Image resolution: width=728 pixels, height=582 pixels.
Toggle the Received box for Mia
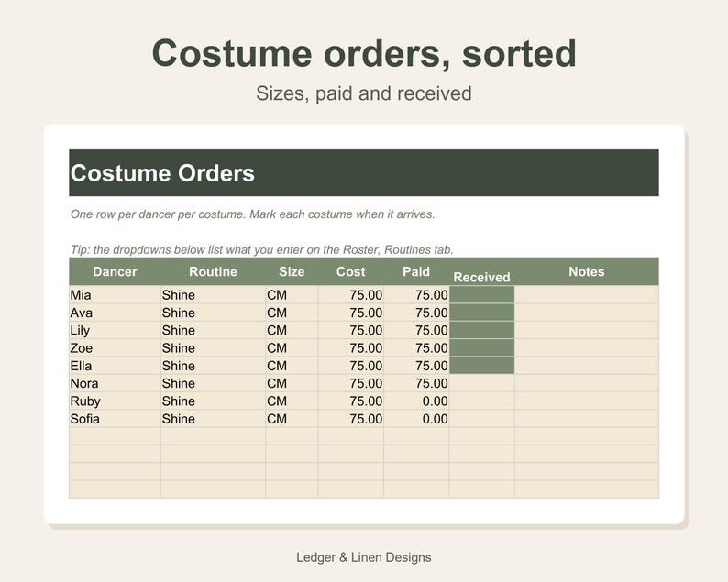[482, 295]
